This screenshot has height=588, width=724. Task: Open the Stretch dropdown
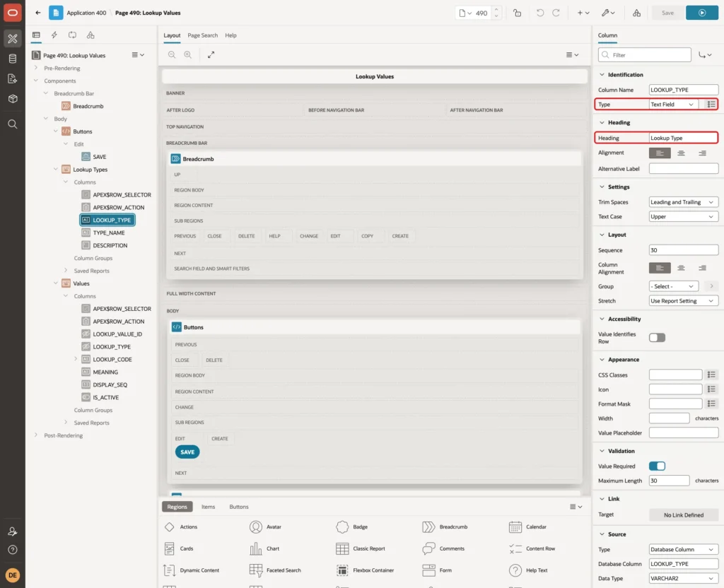684,301
